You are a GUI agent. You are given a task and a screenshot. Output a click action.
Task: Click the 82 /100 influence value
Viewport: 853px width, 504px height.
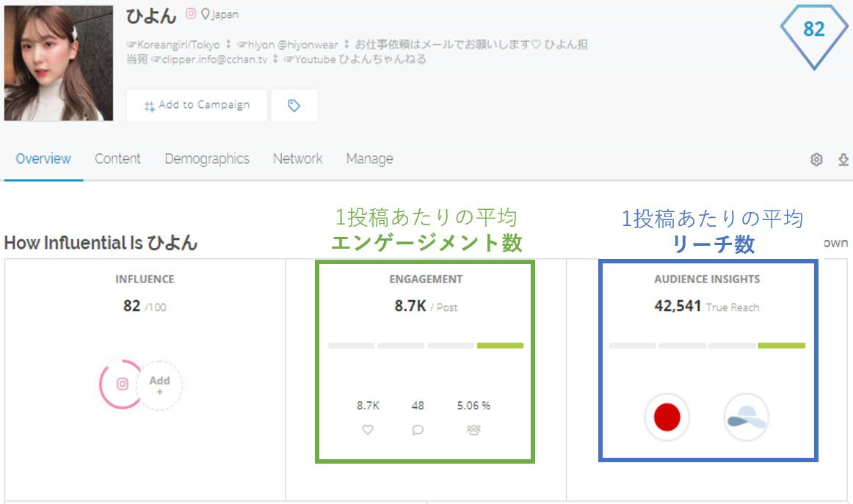click(145, 307)
